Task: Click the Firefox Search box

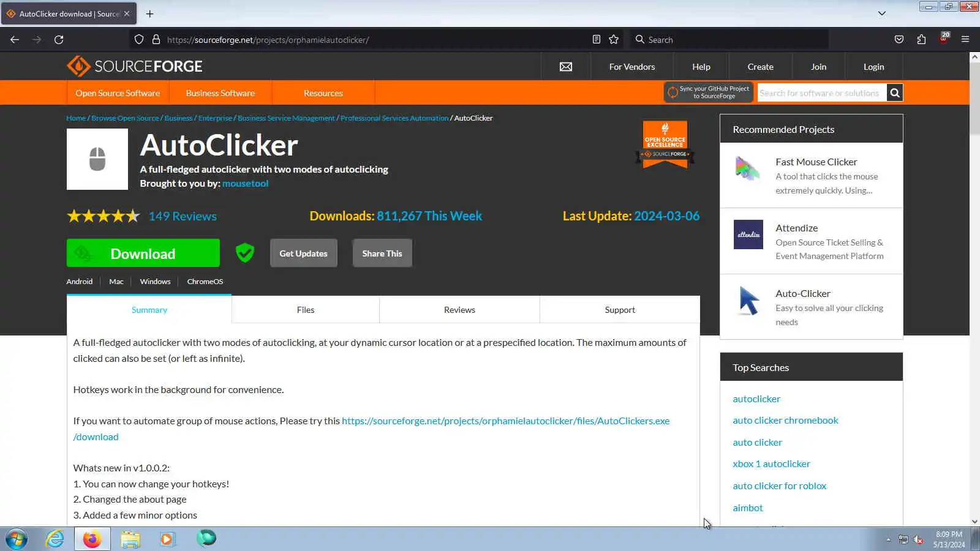Action: (729, 40)
